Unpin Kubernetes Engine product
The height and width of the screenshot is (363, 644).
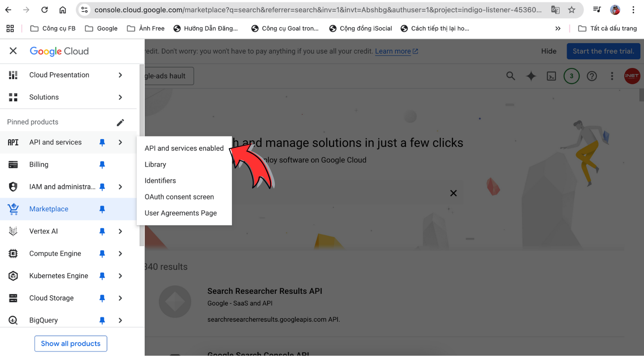[102, 276]
